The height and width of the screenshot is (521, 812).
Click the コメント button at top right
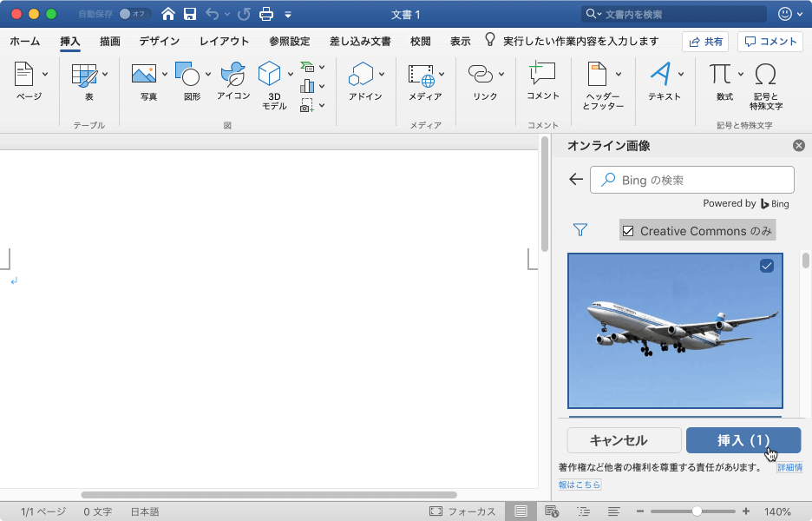coord(770,42)
